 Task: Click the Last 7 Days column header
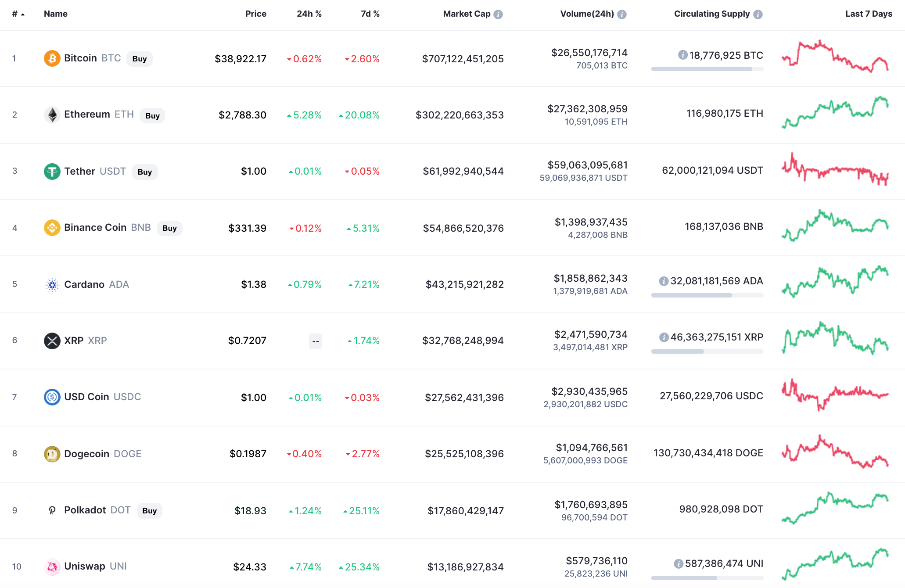tap(869, 14)
